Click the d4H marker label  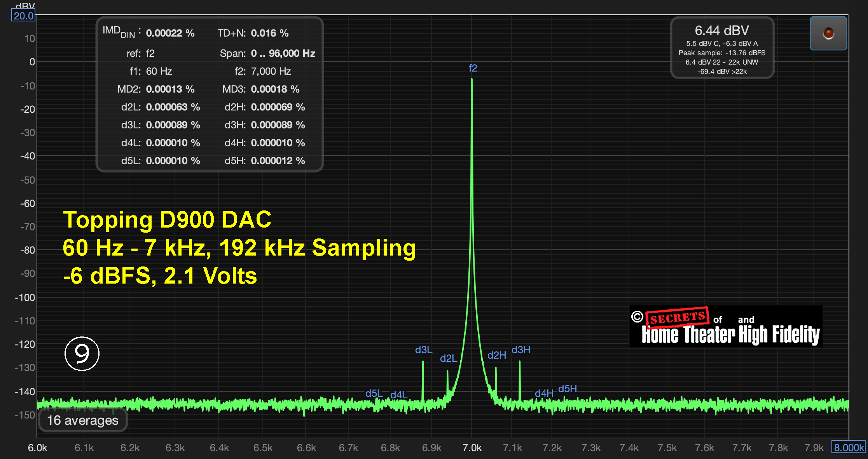pos(544,393)
